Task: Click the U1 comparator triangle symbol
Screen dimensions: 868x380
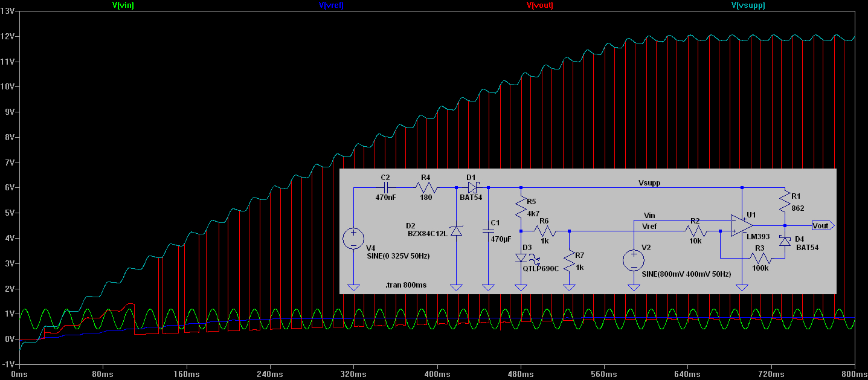Action: coord(742,225)
